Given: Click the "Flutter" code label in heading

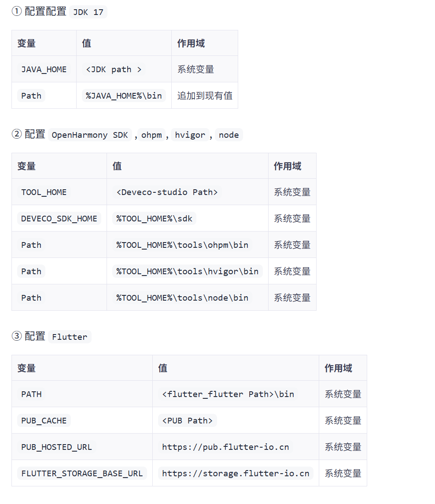Looking at the screenshot, I should point(70,337).
